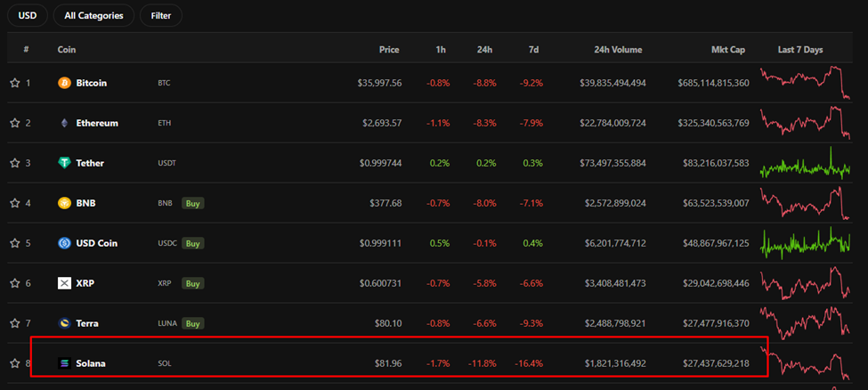
Task: Click BNB's 24h volume $2,572,899,024
Action: click(615, 203)
